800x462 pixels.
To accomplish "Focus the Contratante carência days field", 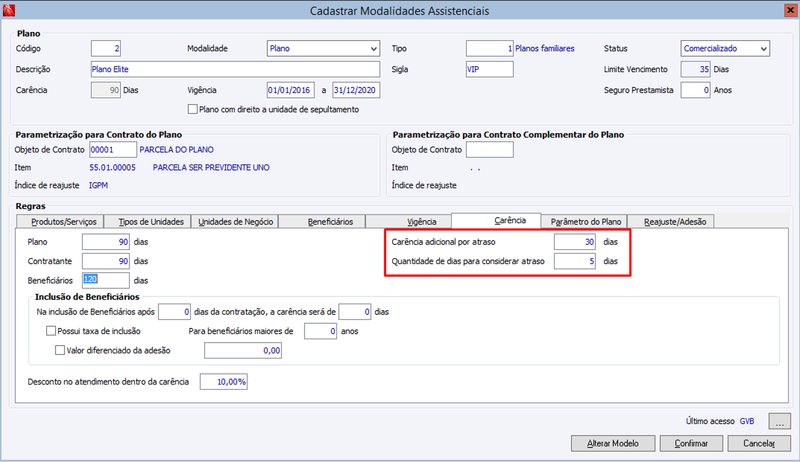I will tap(106, 261).
